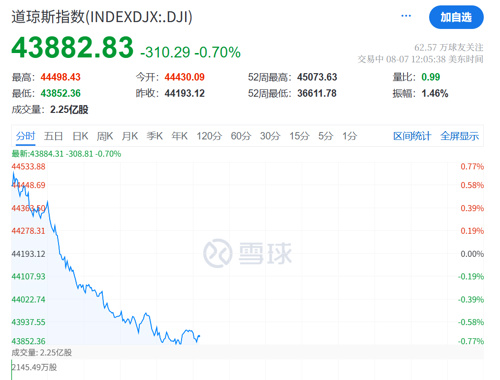Switch to the 日K tab

pos(80,136)
